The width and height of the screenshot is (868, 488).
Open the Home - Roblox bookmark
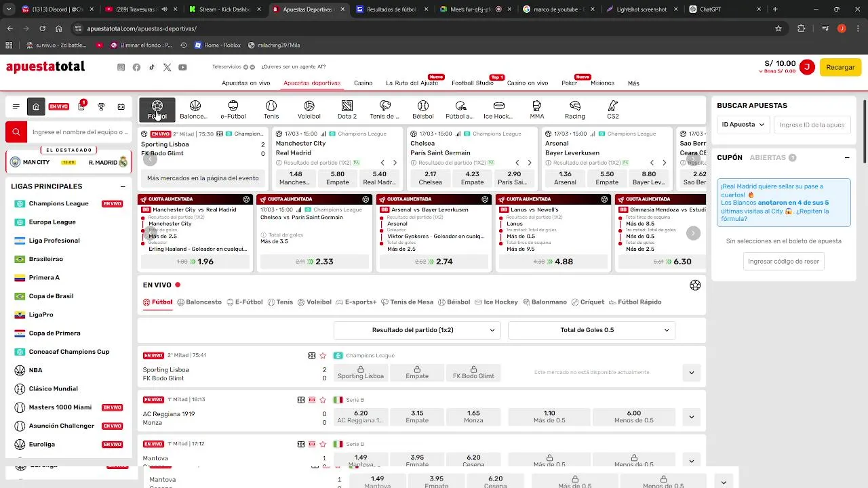(x=217, y=45)
